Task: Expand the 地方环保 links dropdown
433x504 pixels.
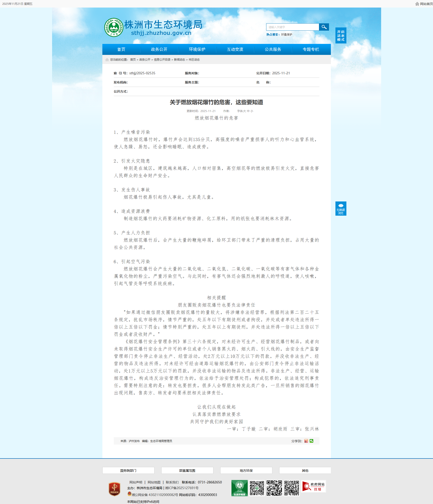Action: click(x=246, y=470)
